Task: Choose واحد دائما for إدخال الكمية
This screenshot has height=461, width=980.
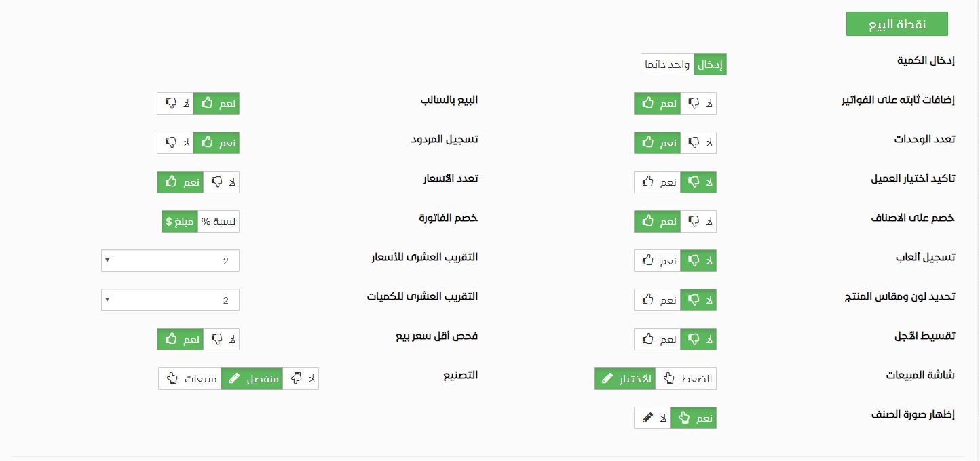Action: coord(667,64)
